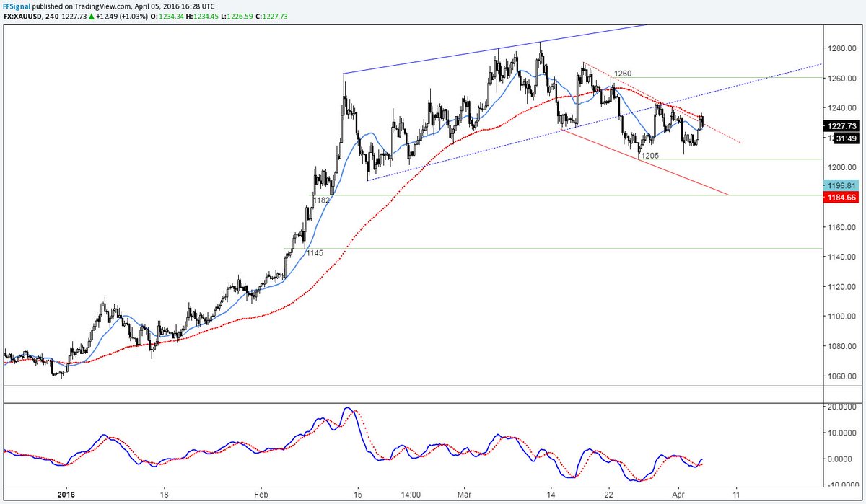Click the 20.0000 indicator axis label
The image size is (866, 504).
[x=842, y=407]
